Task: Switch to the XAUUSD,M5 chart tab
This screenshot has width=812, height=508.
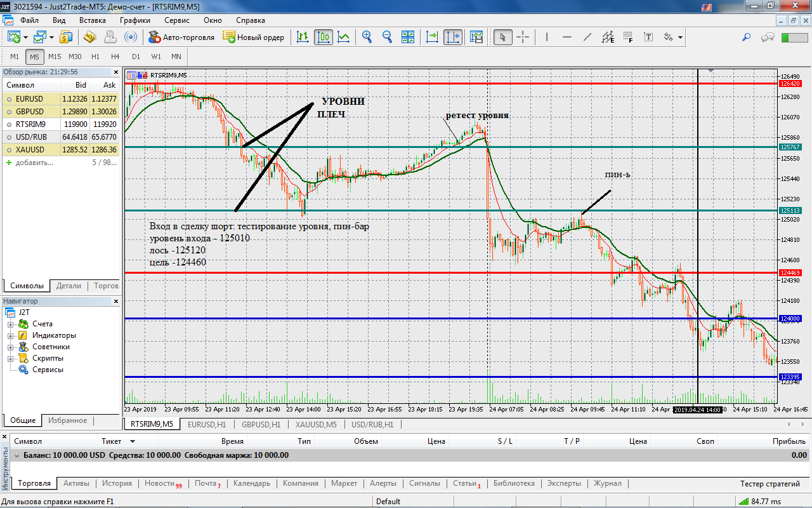Action: coord(315,424)
